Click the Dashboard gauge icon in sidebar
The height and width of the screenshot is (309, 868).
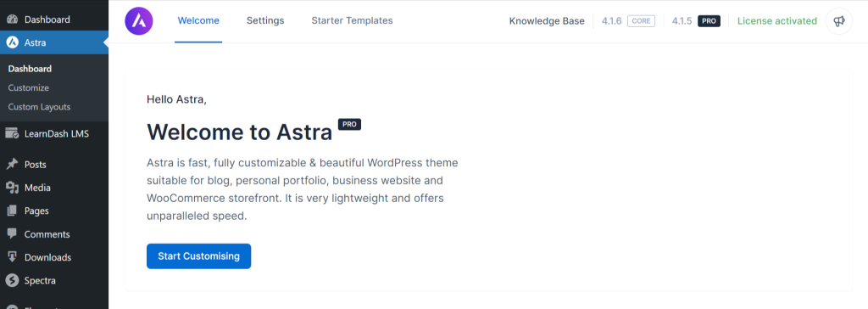[12, 20]
